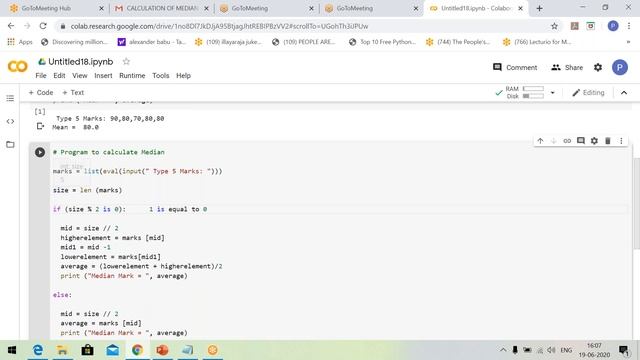Run the median program cell
This screenshot has height=360, width=640.
click(40, 152)
